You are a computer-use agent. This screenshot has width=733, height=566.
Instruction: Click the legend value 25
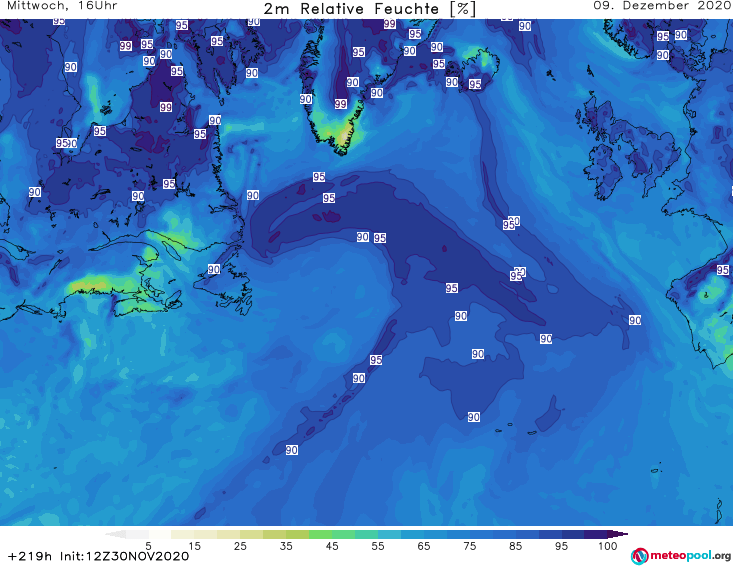pyautogui.click(x=240, y=545)
